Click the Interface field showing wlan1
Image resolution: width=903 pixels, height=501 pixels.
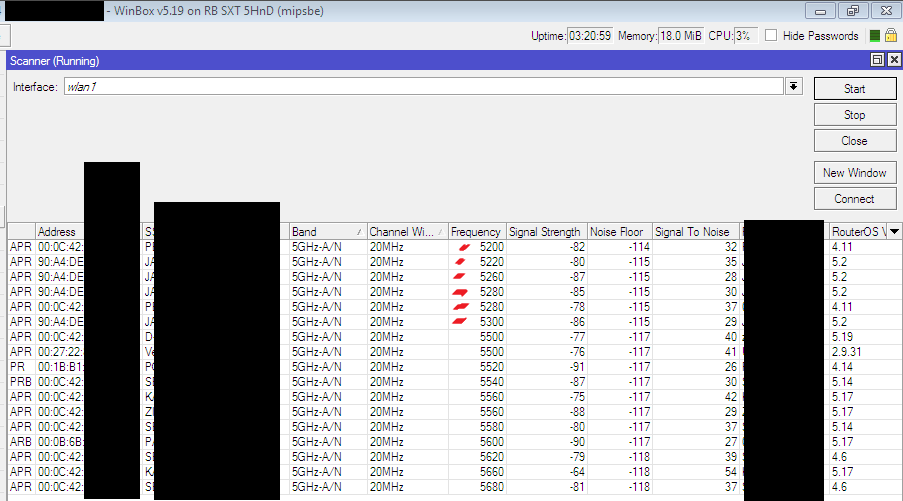[423, 86]
